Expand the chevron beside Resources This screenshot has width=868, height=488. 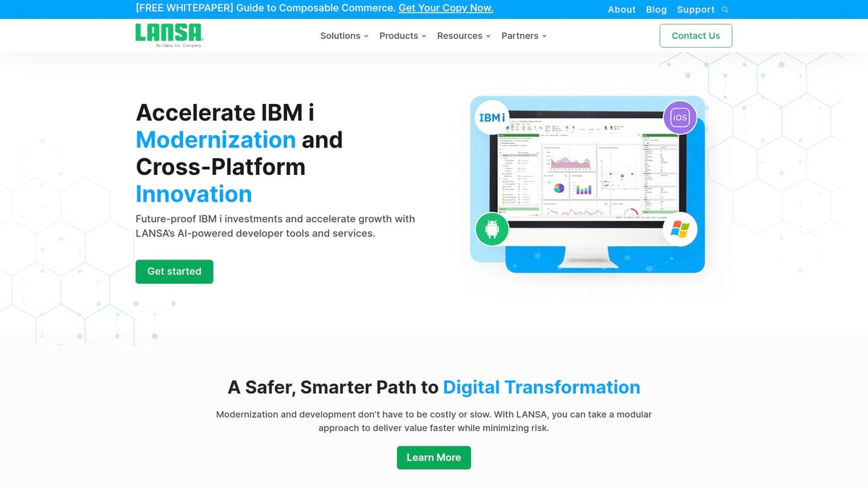pos(488,36)
